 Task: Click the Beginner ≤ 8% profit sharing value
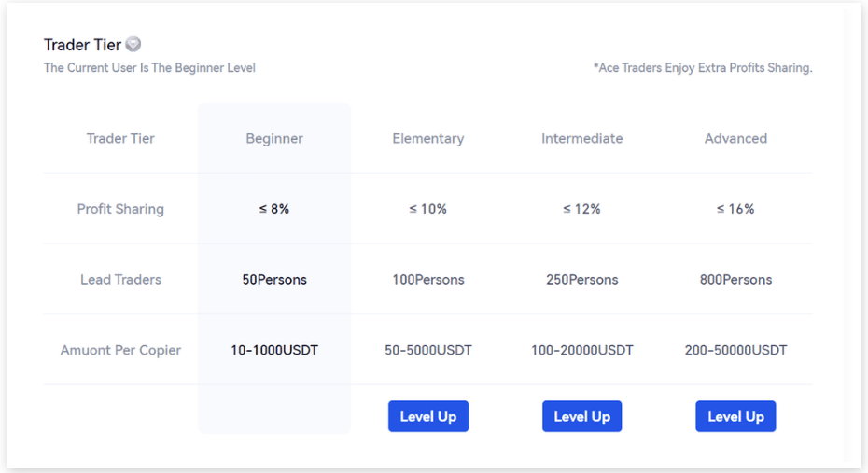274,209
